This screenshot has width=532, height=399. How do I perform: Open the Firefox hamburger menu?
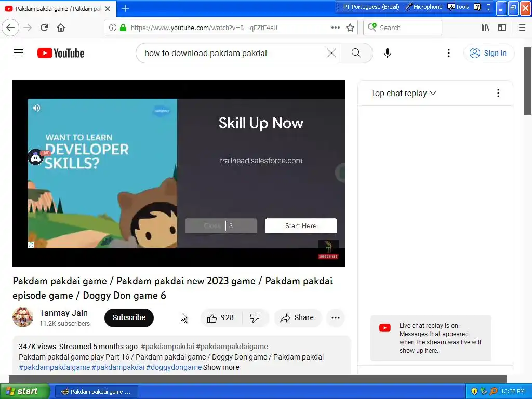(522, 28)
